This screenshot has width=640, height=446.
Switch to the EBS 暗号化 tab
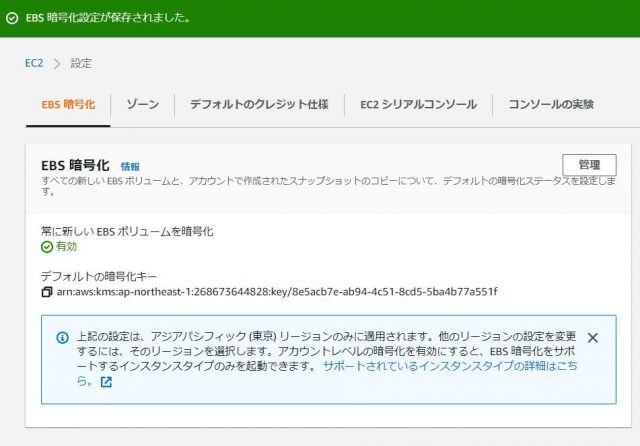coord(68,104)
